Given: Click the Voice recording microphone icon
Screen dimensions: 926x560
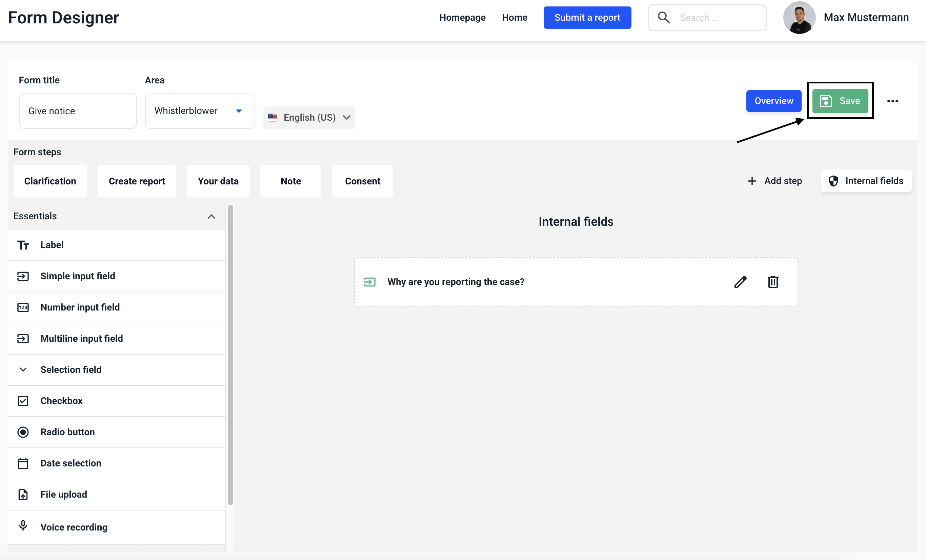Looking at the screenshot, I should click(23, 525).
